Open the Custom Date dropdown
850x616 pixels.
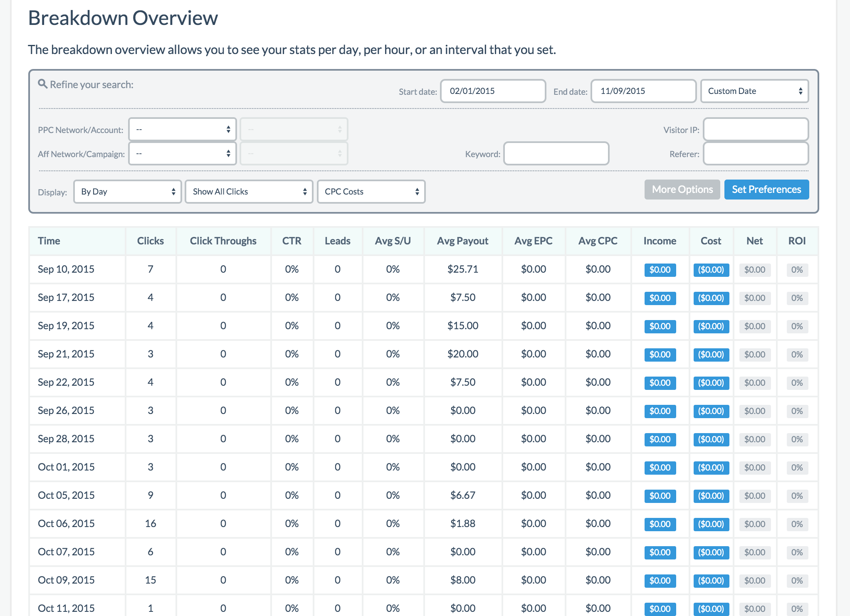tap(754, 91)
